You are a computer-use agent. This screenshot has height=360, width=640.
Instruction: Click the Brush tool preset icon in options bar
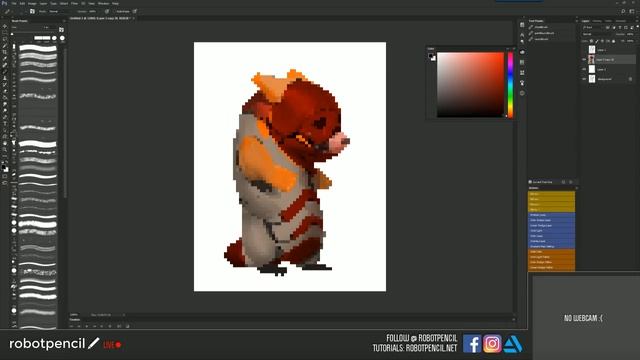point(7,11)
